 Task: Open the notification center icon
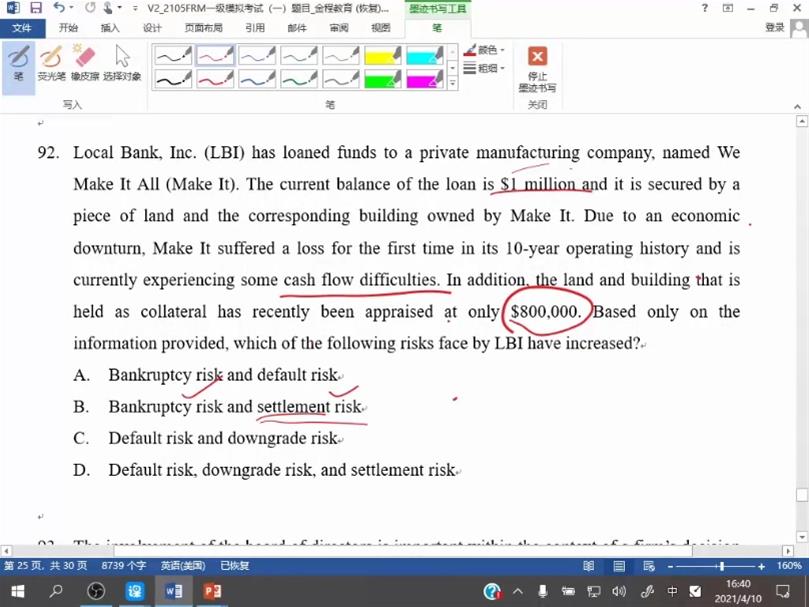click(x=783, y=592)
